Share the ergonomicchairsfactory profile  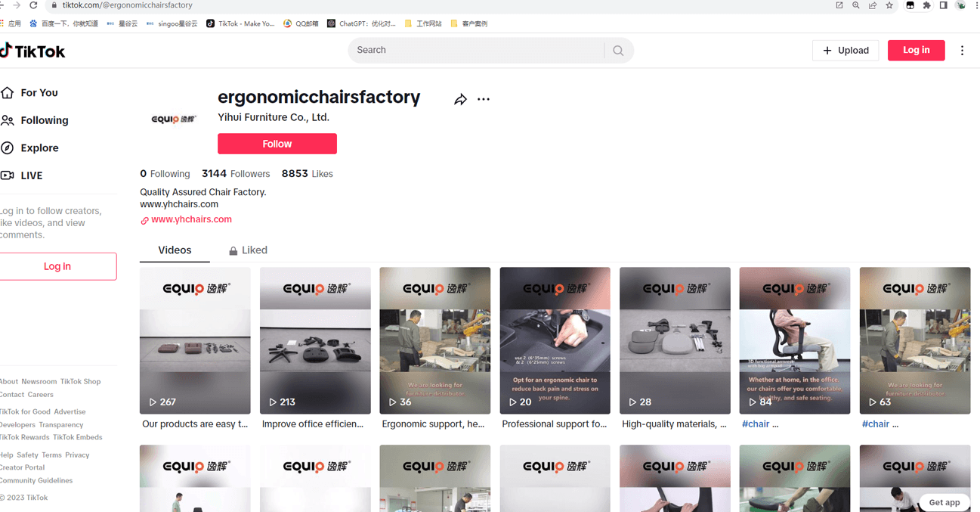[460, 99]
